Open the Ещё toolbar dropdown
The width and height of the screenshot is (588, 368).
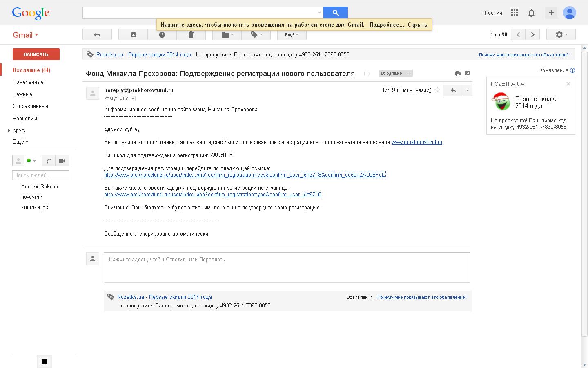tap(292, 35)
